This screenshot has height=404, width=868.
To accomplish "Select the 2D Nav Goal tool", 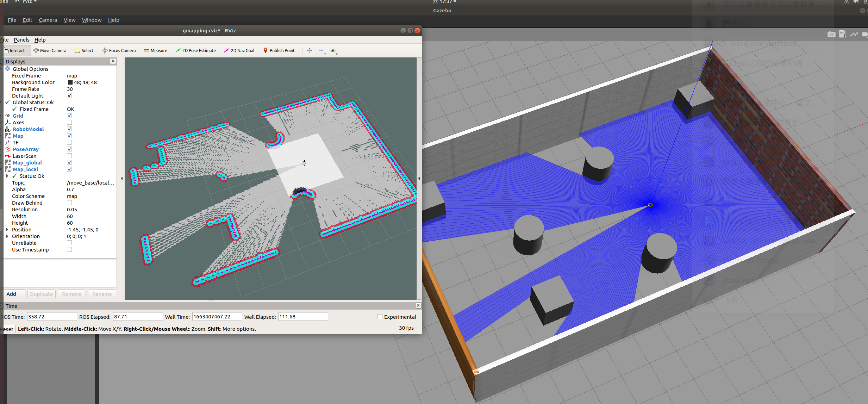I will [x=239, y=50].
